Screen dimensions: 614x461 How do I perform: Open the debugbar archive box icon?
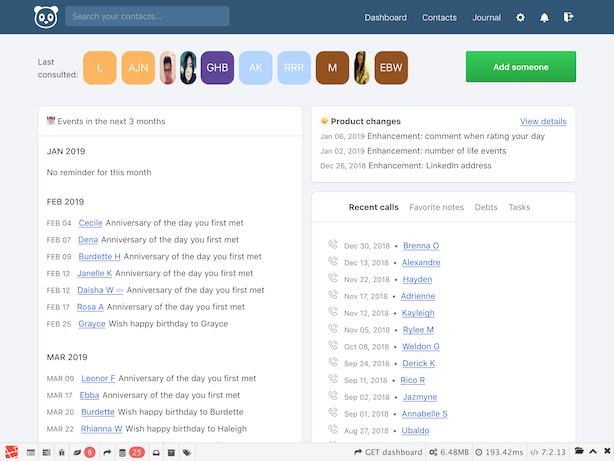tap(171, 452)
